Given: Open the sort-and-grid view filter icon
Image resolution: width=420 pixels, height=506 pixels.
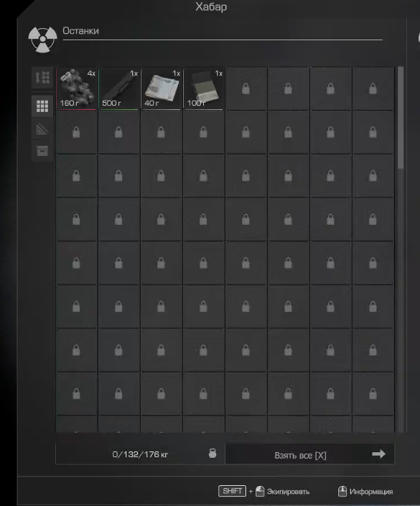Looking at the screenshot, I should (x=42, y=78).
